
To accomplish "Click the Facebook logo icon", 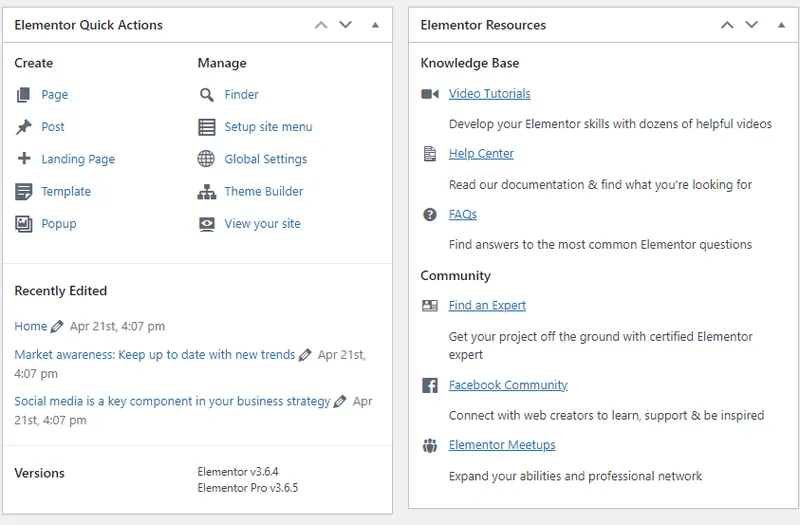I will (430, 385).
